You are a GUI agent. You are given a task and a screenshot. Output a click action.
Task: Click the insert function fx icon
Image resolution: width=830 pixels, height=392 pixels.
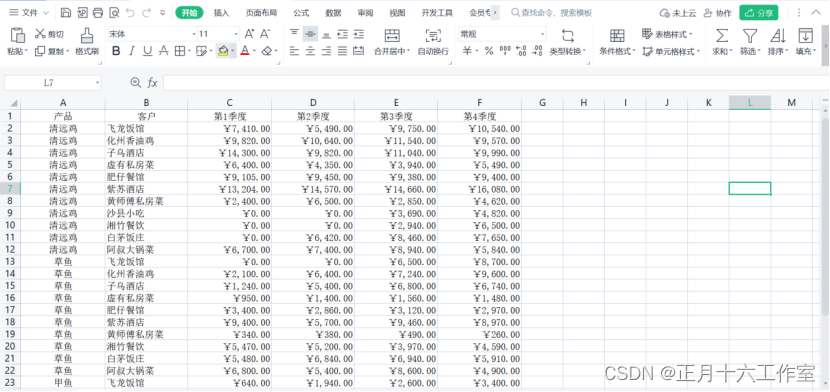(x=152, y=83)
